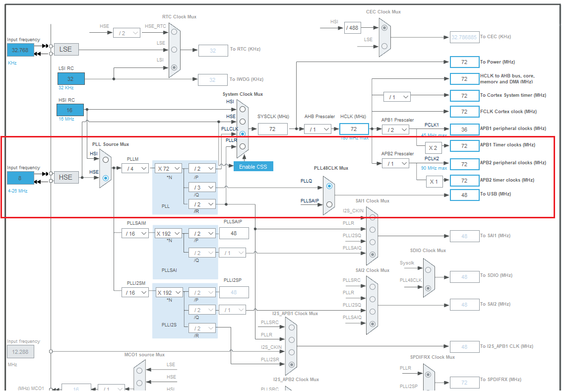This screenshot has height=392, width=565.
Task: Click APB1 peripheral clocks 36 field
Action: point(464,129)
